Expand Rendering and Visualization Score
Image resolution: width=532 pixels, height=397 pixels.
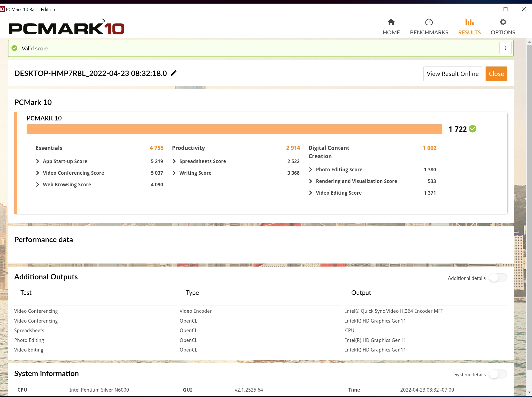point(310,181)
